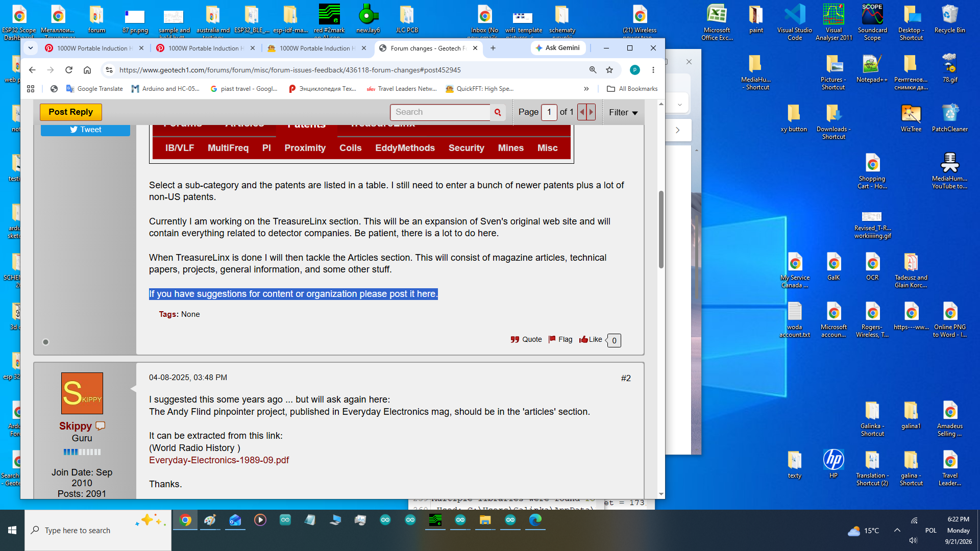Viewport: 980px width, 551px height.
Task: Click the forum Search input field
Action: [440, 112]
